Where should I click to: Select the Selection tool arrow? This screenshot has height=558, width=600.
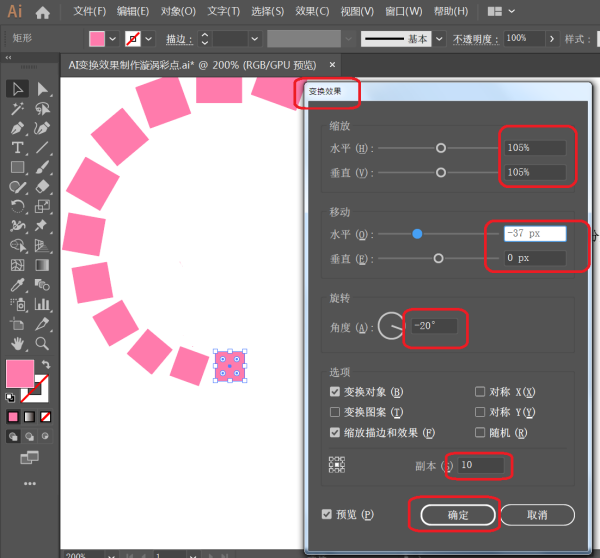(x=17, y=89)
